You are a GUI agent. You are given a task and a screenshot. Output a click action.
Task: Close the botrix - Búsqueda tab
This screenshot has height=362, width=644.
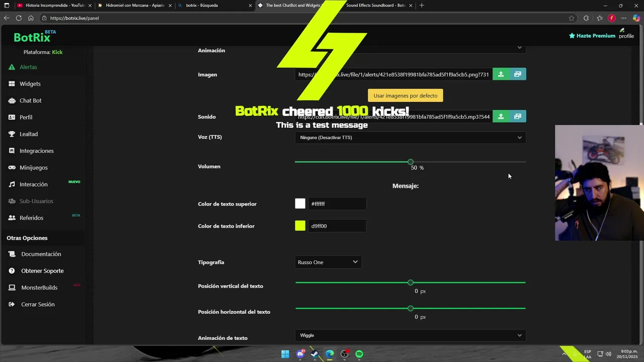250,6
